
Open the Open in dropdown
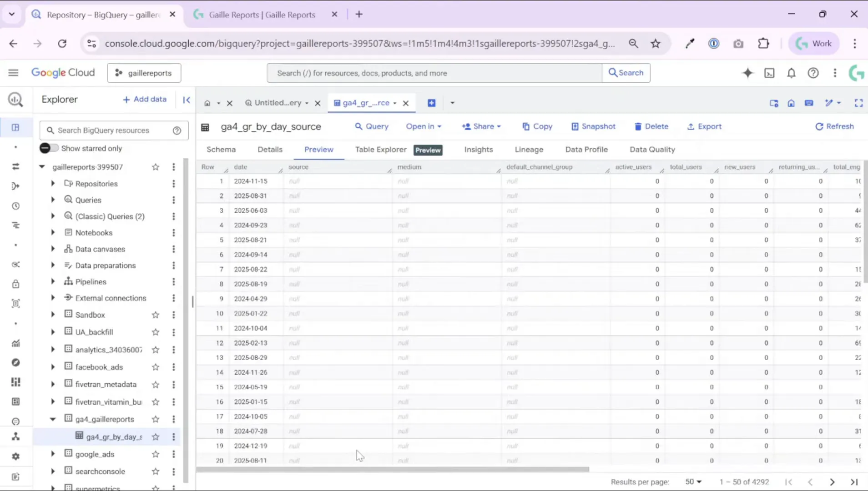tap(423, 126)
